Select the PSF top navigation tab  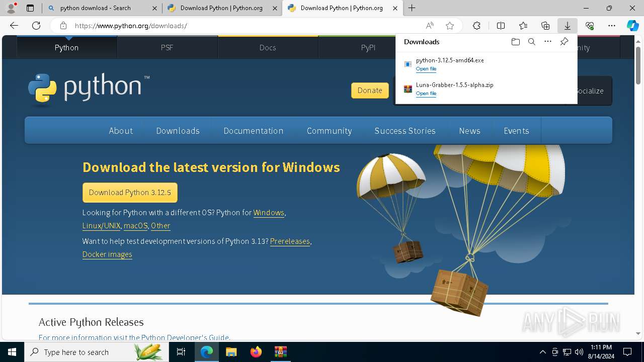coord(167,47)
